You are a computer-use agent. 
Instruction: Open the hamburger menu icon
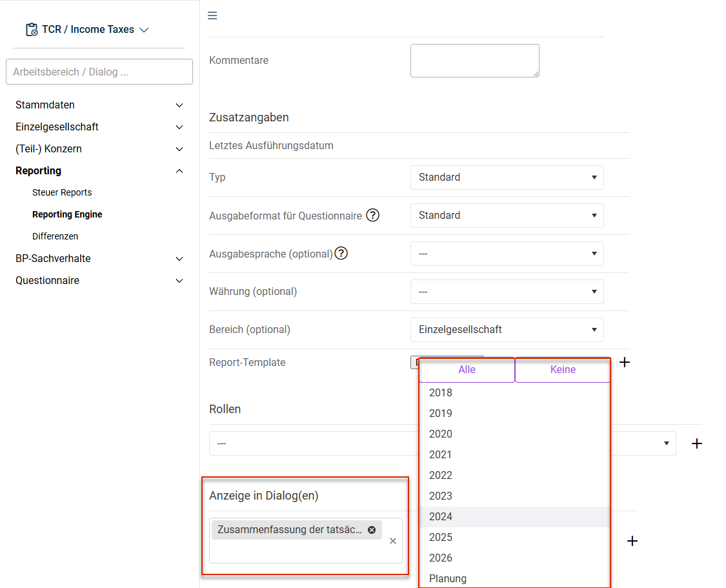click(x=212, y=15)
